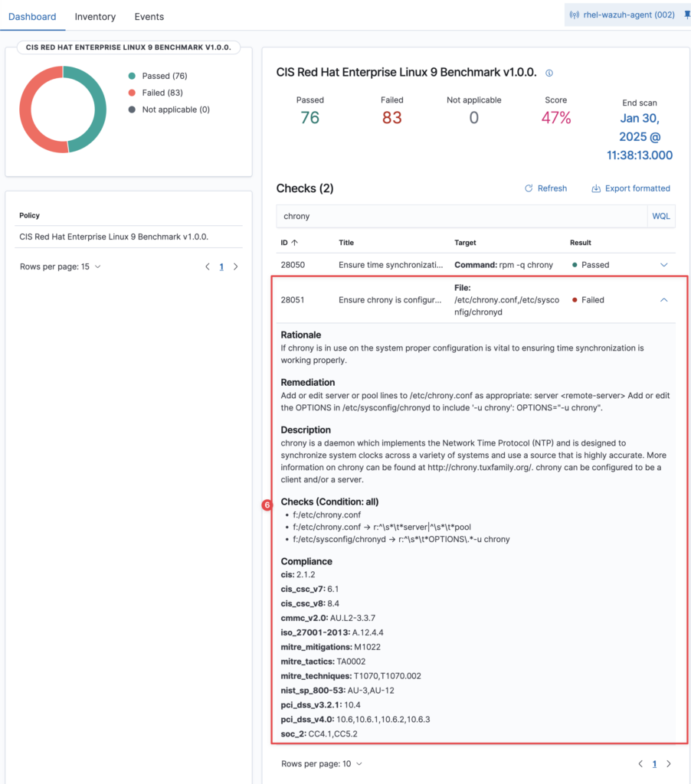Click the Result column header

581,243
